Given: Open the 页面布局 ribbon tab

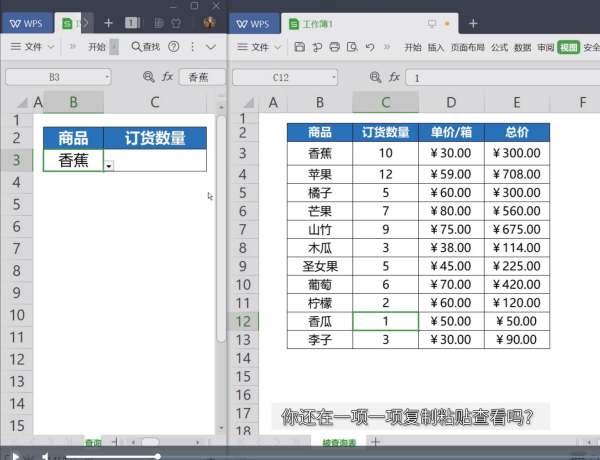Looking at the screenshot, I should click(x=467, y=46).
